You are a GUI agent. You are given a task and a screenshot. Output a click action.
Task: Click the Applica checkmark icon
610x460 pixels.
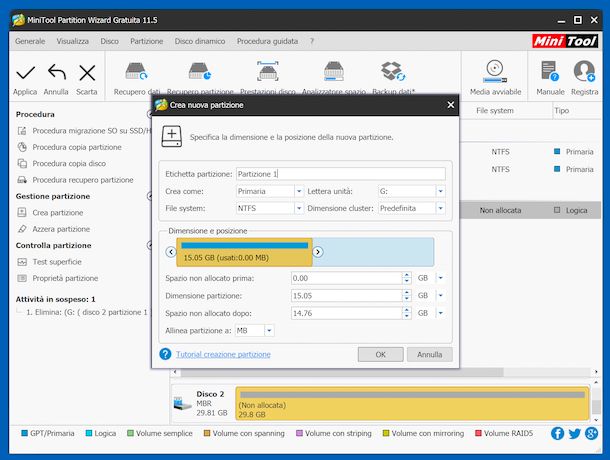click(x=25, y=73)
